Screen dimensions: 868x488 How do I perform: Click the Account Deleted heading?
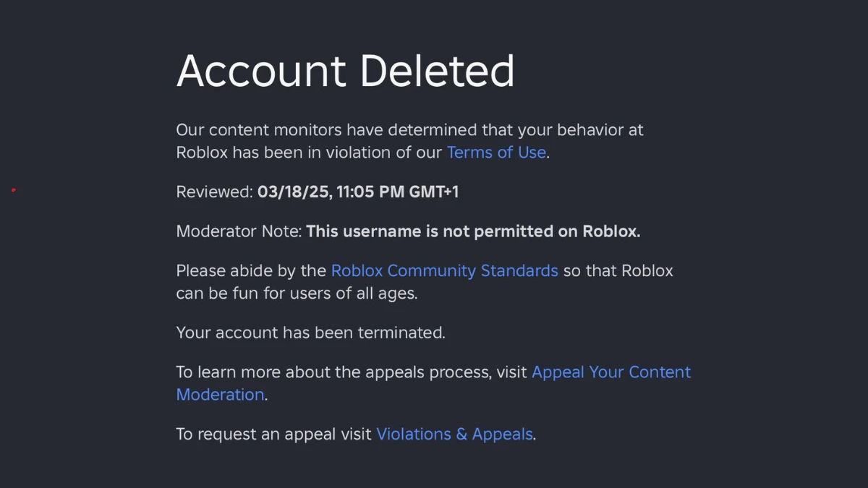click(x=345, y=71)
